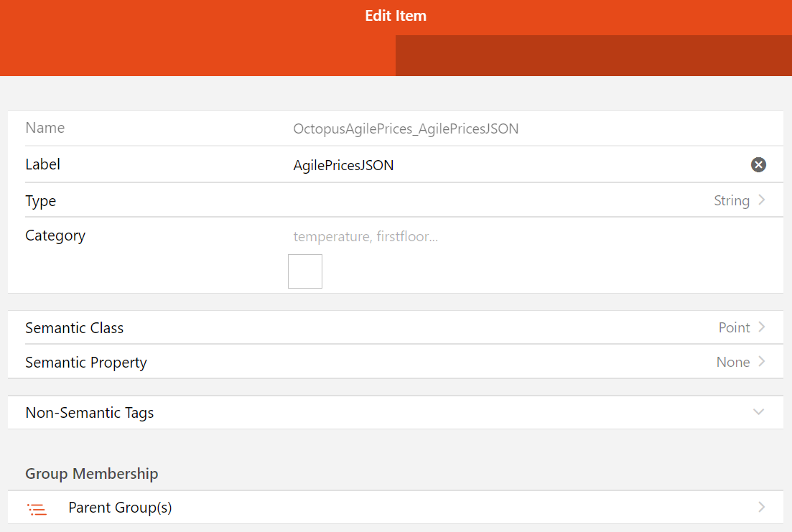
Task: Click the Edit Item page title
Action: pos(396,16)
